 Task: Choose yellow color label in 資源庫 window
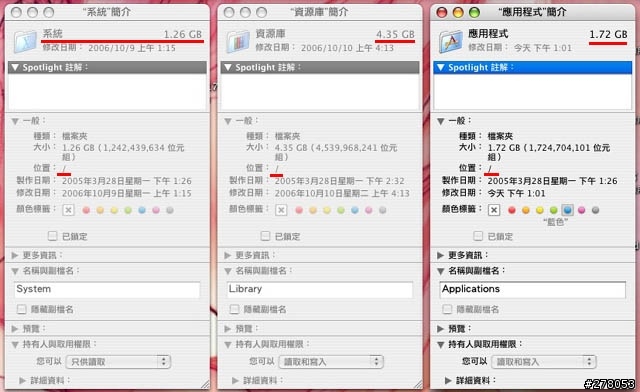coord(327,210)
